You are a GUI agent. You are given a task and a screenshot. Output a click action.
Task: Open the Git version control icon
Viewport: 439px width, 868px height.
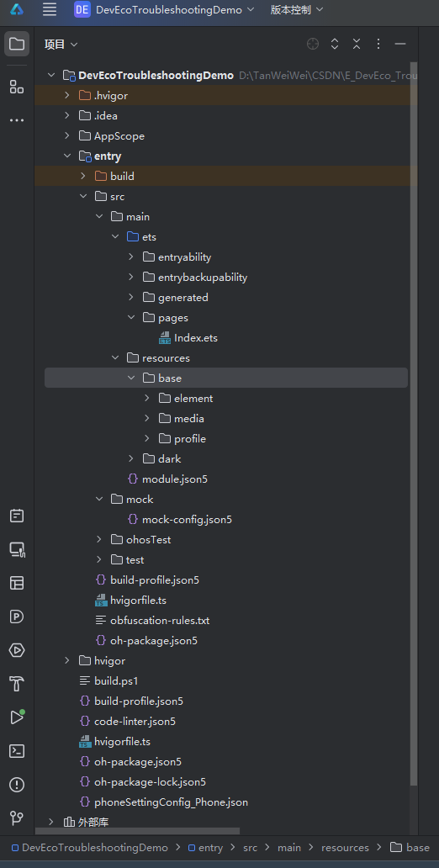(x=17, y=818)
